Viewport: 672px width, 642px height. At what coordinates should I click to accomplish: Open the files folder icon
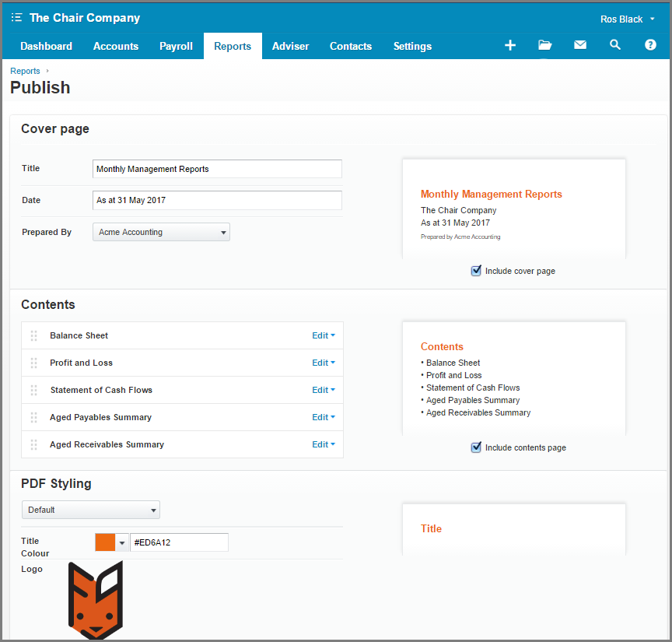coord(544,45)
